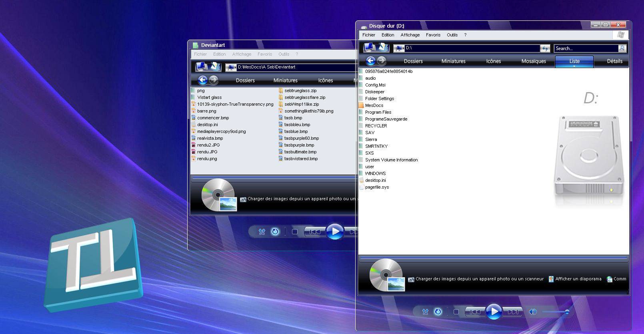644x334 pixels.
Task: Select the Liste view tab
Action: (x=574, y=61)
